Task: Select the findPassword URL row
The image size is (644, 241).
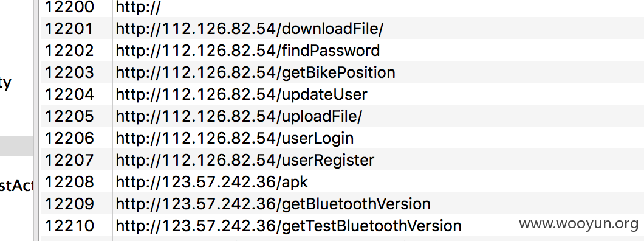Action: click(343, 50)
